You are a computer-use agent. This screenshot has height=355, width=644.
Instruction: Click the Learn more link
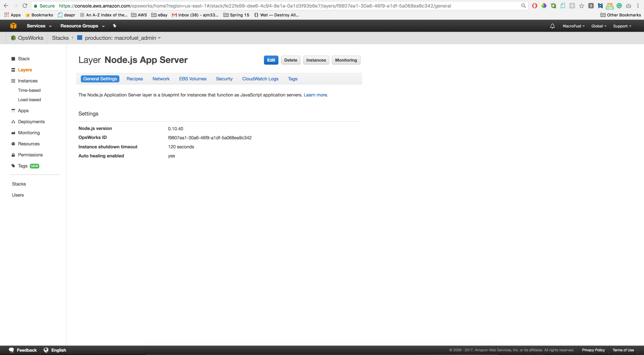315,95
